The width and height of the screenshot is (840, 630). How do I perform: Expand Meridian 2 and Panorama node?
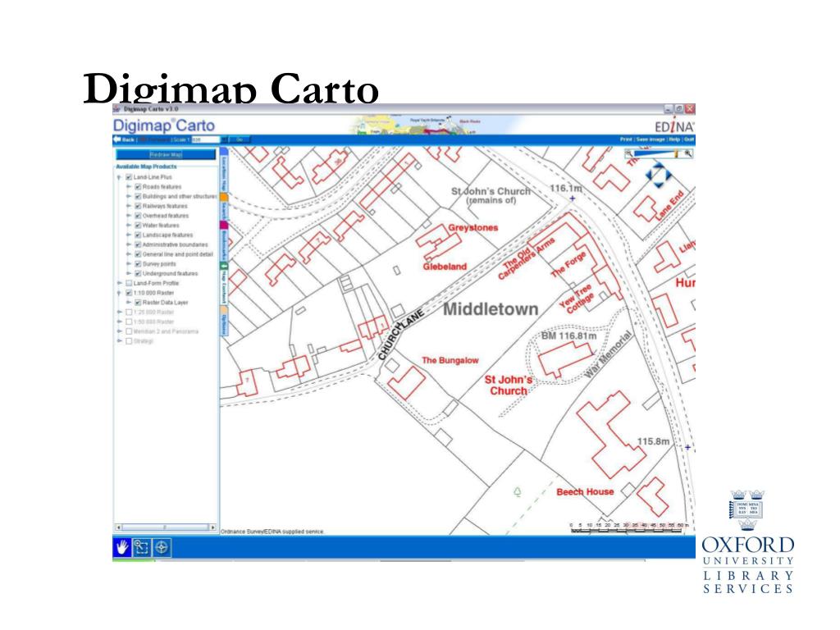[120, 331]
